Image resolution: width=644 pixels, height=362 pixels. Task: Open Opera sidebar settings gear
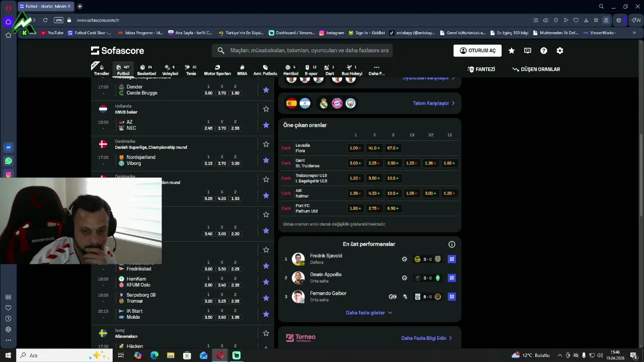tap(9, 329)
